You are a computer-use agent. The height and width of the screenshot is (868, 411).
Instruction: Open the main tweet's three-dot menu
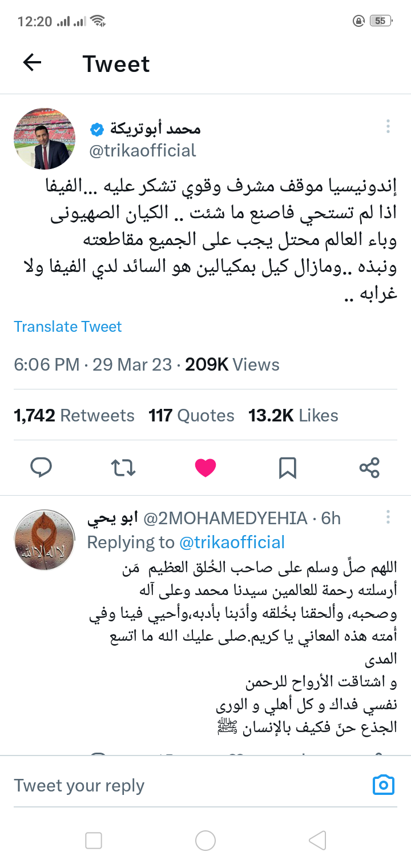pos(388,126)
